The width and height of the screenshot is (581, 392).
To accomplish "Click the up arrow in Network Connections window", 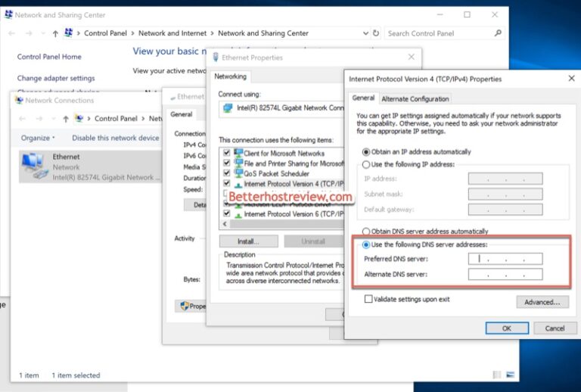I will (66, 119).
